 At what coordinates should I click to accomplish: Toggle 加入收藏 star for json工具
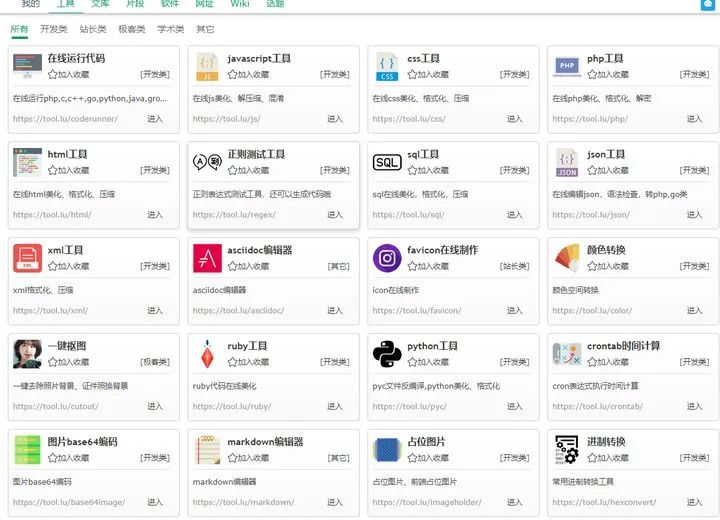(592, 170)
